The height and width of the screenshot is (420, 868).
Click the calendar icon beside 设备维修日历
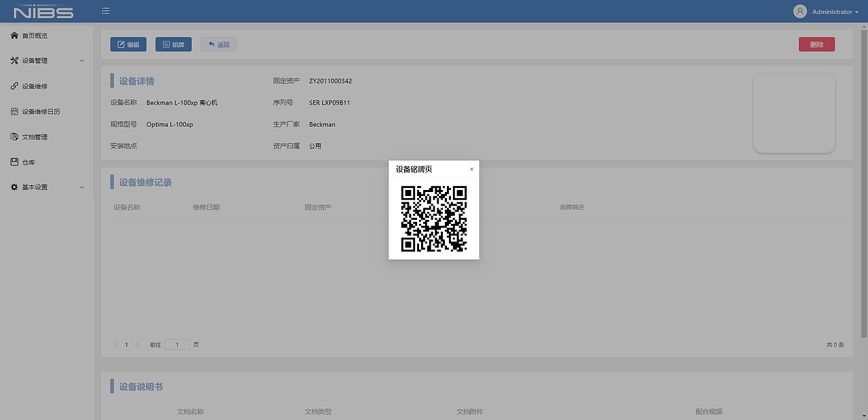(x=14, y=111)
